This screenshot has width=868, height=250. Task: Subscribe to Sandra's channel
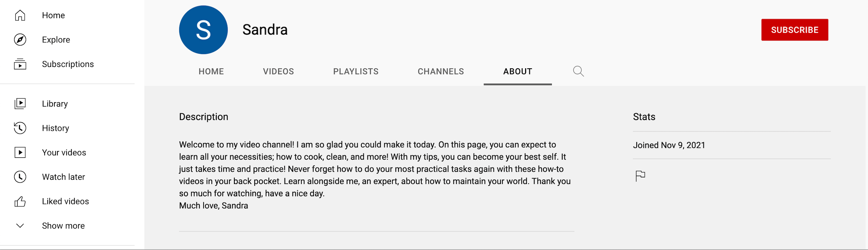pos(795,30)
